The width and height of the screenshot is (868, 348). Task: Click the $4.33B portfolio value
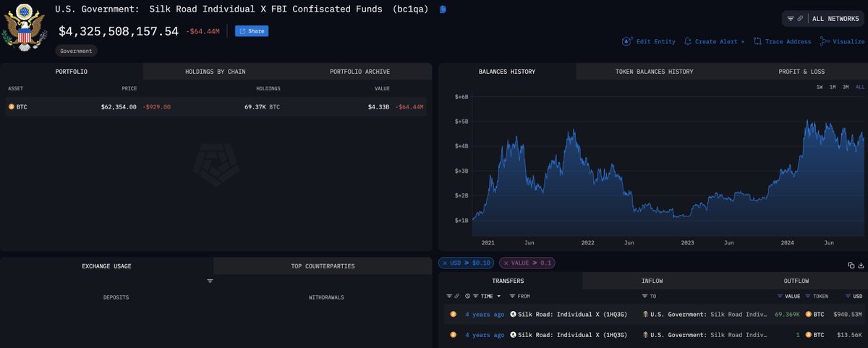[380, 106]
